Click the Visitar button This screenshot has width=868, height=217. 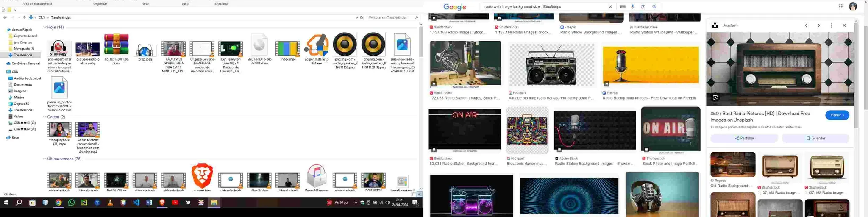pyautogui.click(x=837, y=115)
